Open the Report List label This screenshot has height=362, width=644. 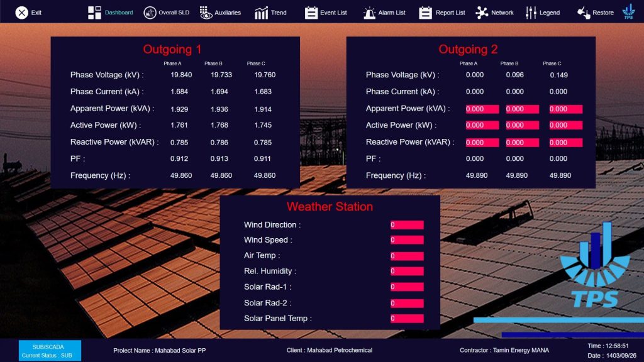pyautogui.click(x=450, y=13)
